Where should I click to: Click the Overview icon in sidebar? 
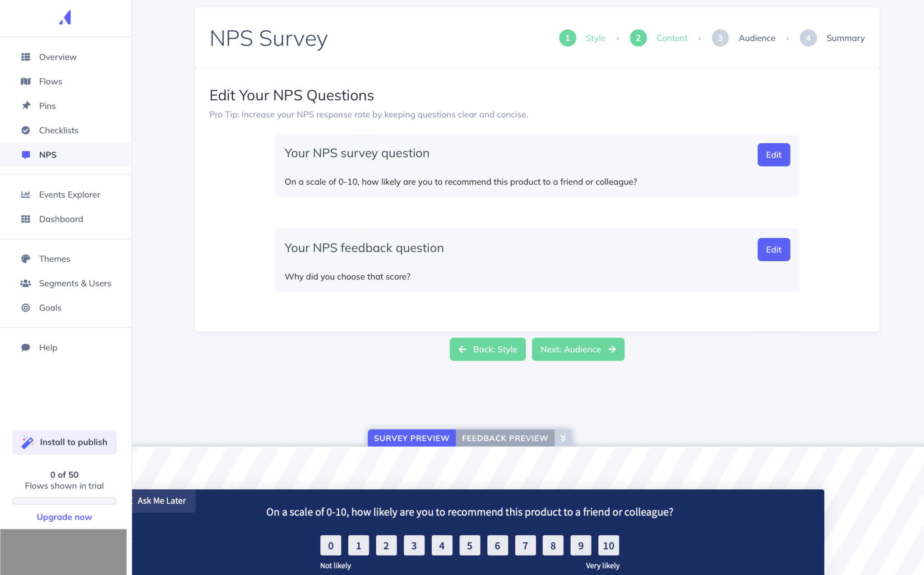(x=25, y=56)
